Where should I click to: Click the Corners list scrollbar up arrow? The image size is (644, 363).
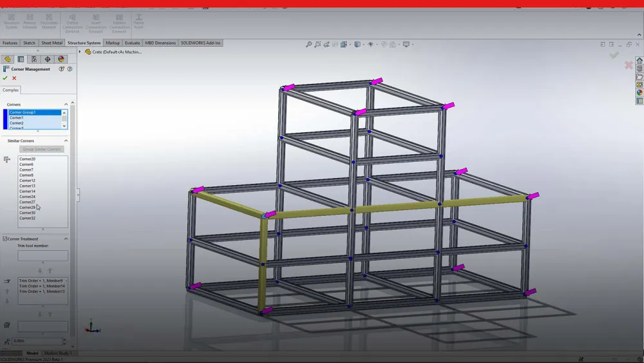[x=64, y=112]
